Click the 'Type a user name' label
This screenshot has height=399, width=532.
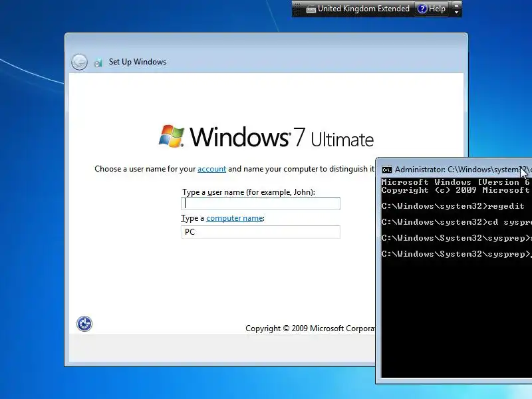click(248, 192)
